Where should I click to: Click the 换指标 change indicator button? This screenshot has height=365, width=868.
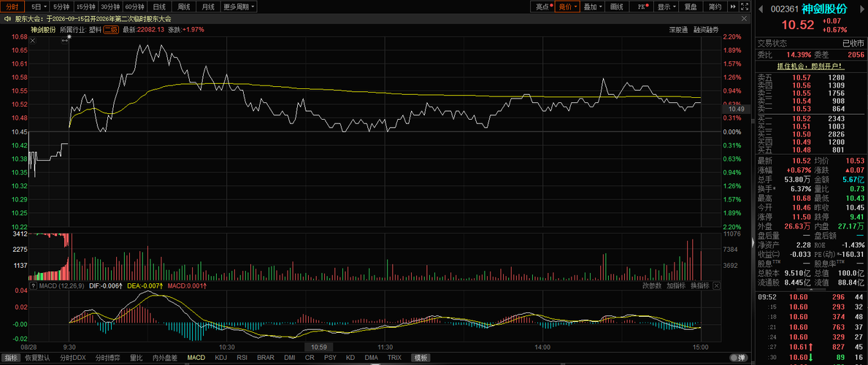tap(699, 286)
